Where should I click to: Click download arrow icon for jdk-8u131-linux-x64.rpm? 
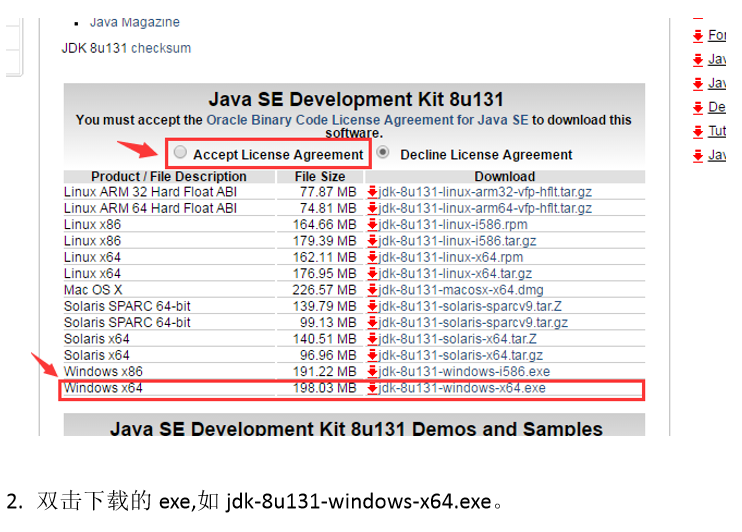[372, 257]
